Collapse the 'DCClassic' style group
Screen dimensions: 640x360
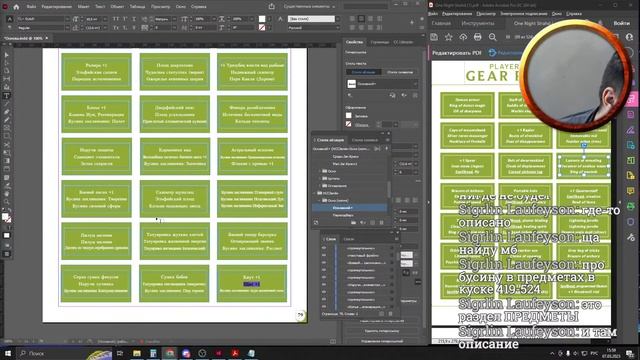coord(315,193)
